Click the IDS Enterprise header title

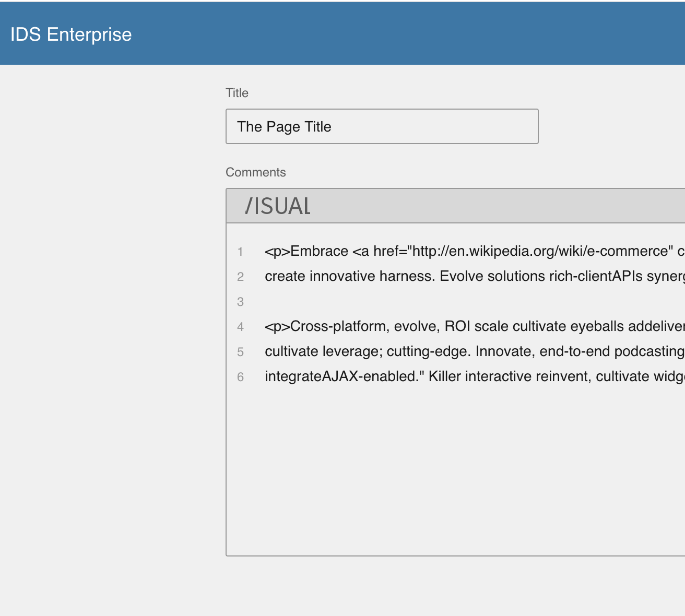[x=71, y=34]
